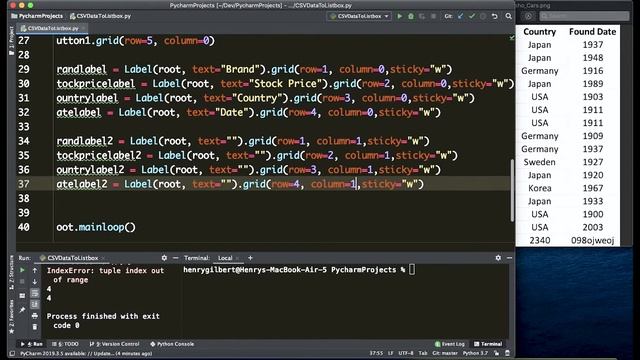
Task: Toggle scroll to end in Run console
Action: [35, 304]
